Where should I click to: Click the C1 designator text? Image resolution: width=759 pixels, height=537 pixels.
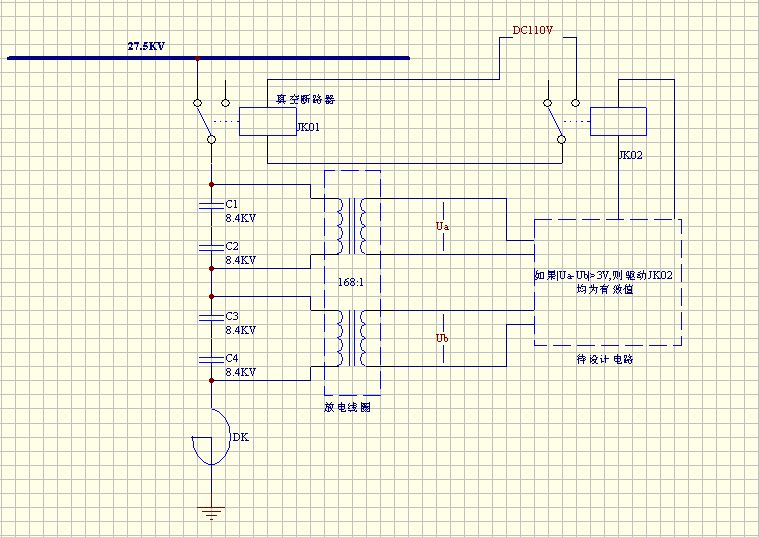tap(232, 204)
